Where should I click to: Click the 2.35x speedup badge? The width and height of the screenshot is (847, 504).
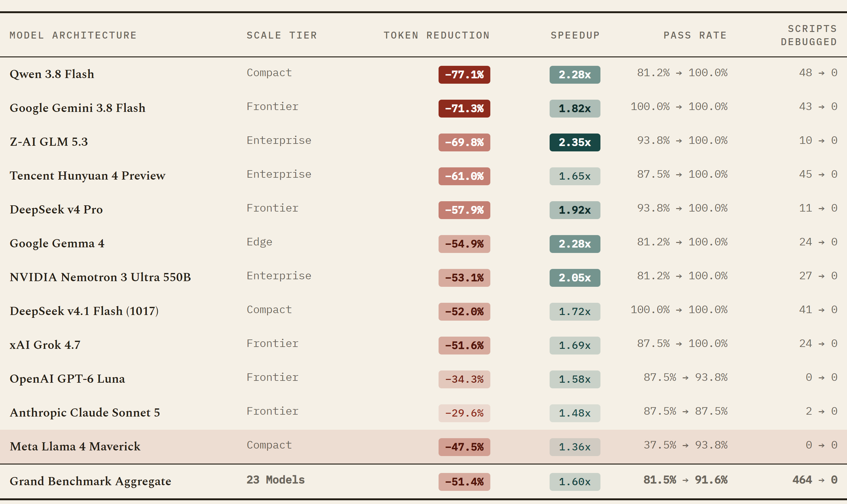pos(575,142)
